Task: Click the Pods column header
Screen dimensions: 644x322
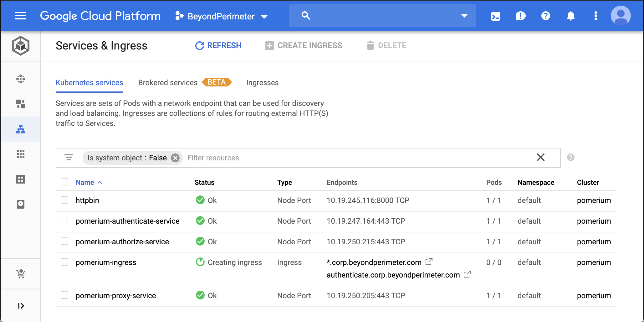Action: click(494, 182)
